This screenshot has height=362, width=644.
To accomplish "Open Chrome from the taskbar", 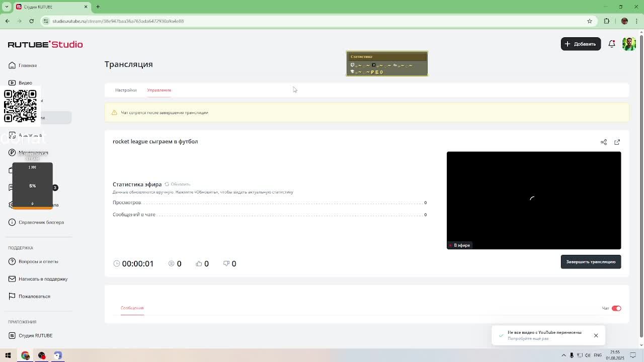I will pos(25,355).
